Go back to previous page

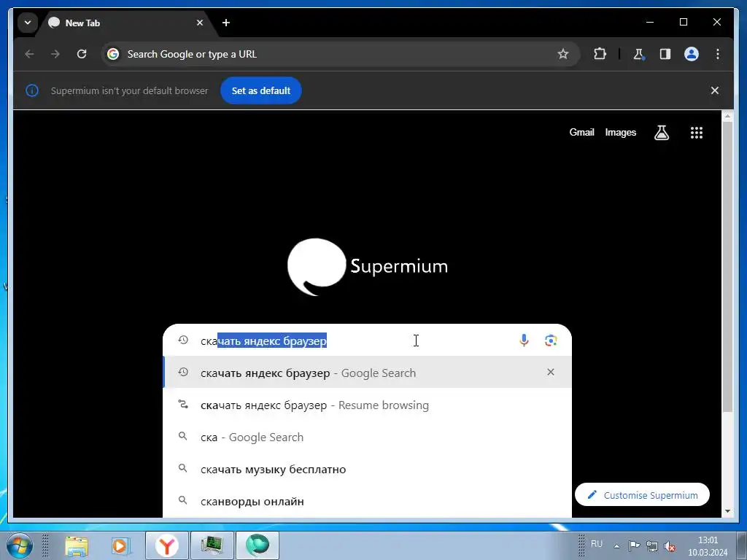coord(29,54)
